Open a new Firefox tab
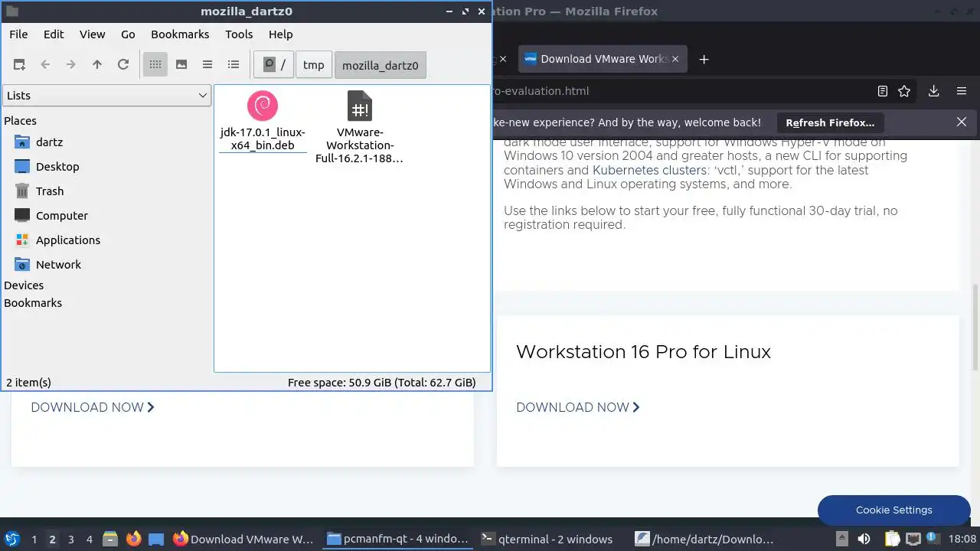This screenshot has height=551, width=980. 704,59
